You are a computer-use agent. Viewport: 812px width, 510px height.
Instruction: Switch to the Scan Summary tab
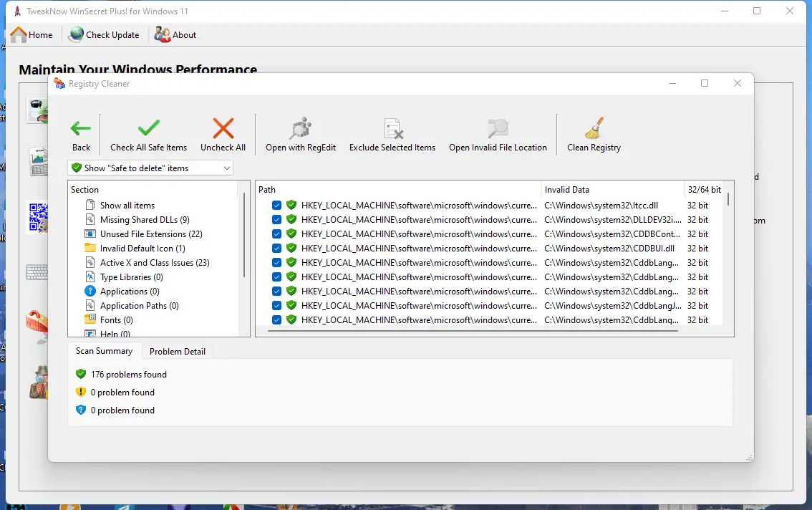pos(104,351)
